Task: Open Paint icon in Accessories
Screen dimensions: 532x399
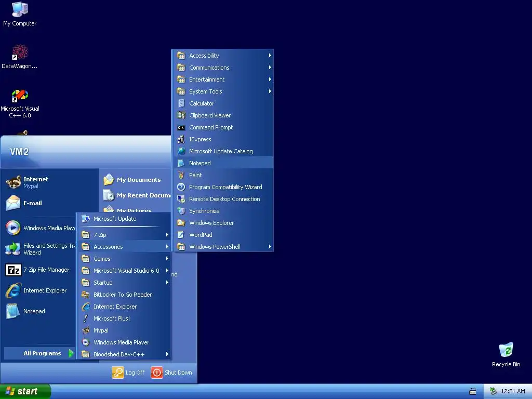Action: coord(181,175)
